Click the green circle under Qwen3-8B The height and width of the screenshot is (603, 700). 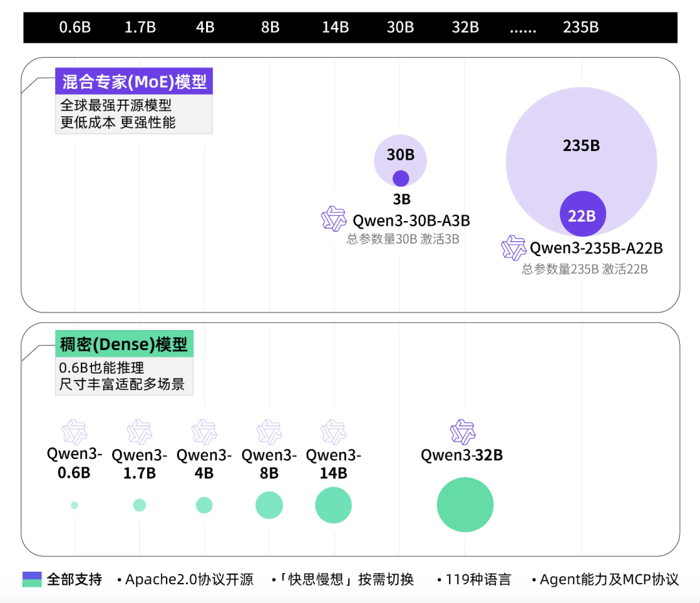269,505
